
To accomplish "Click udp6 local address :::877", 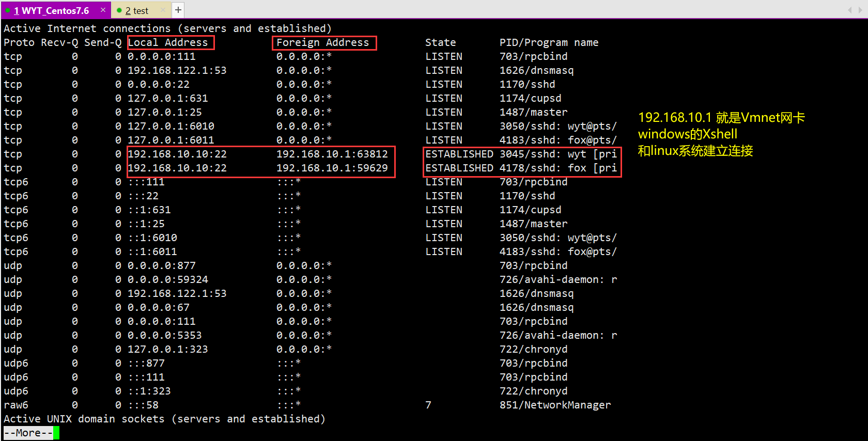I will pyautogui.click(x=146, y=363).
